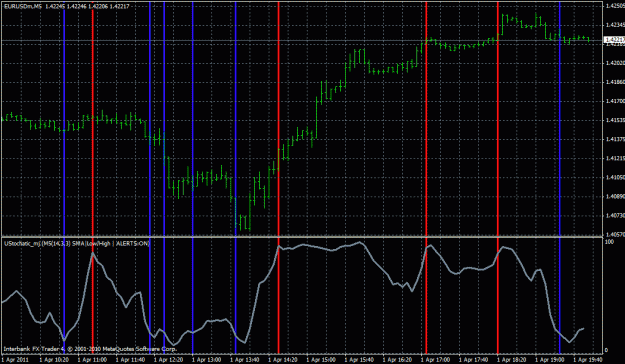This screenshot has width=625, height=364.
Task: Click the '1 Apr 14:20' time label
Action: click(283, 360)
